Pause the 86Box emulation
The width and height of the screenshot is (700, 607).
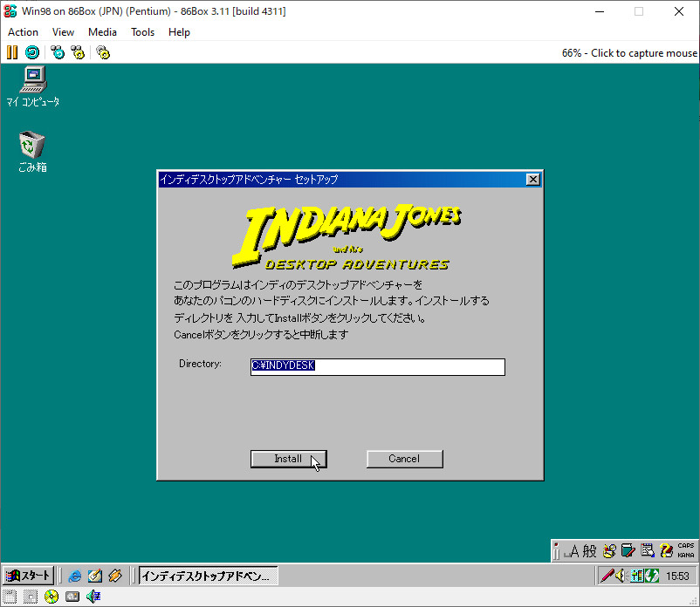tap(12, 52)
